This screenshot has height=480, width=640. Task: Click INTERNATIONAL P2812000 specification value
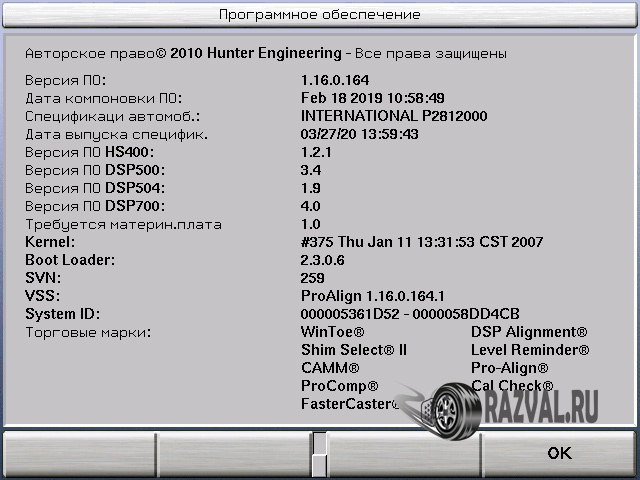(394, 116)
